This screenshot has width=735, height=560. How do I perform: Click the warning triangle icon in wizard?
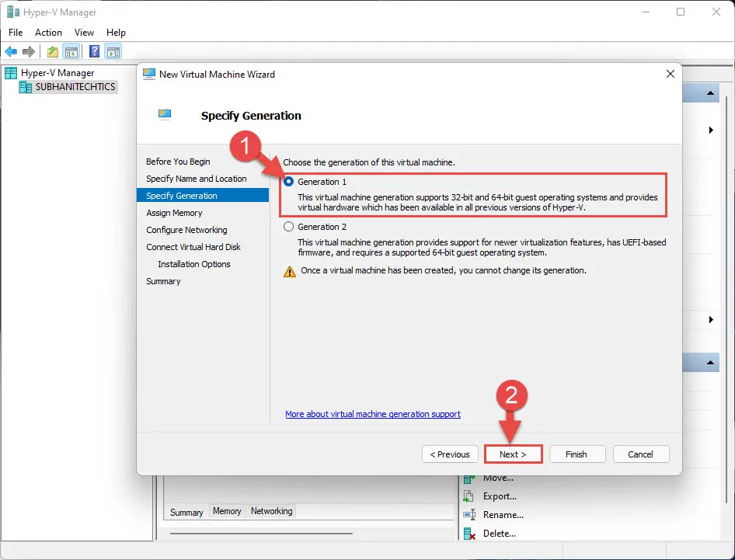290,271
